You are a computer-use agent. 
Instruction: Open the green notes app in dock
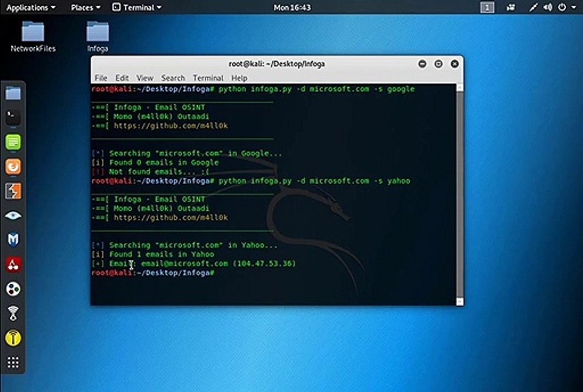13,142
